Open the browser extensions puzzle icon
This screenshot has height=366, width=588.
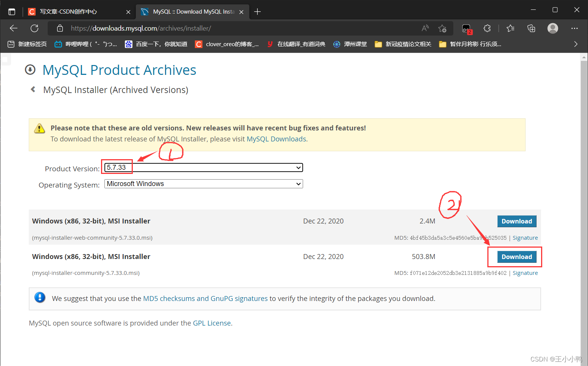pos(487,28)
